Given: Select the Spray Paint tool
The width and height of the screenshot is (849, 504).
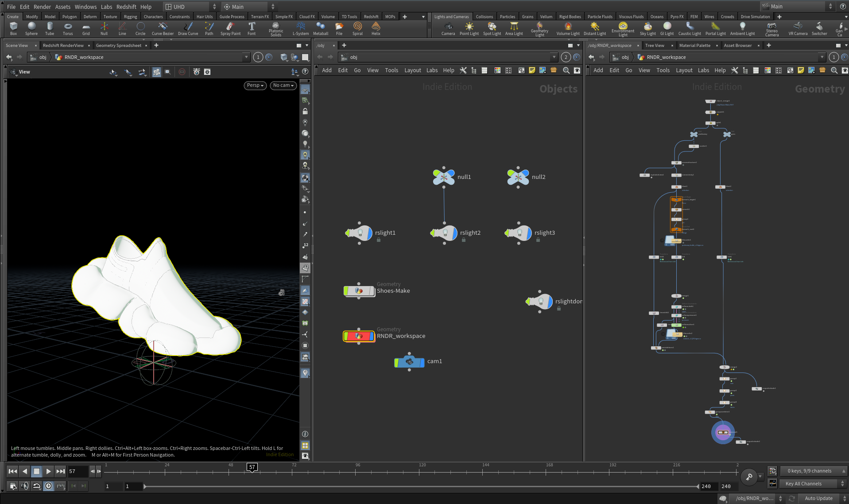Looking at the screenshot, I should pos(230,29).
